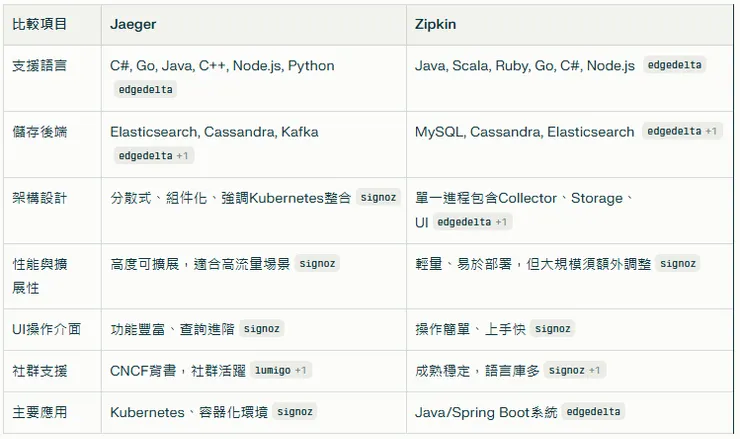Open edgedelta source after Zipkin's Node.js

pos(675,66)
